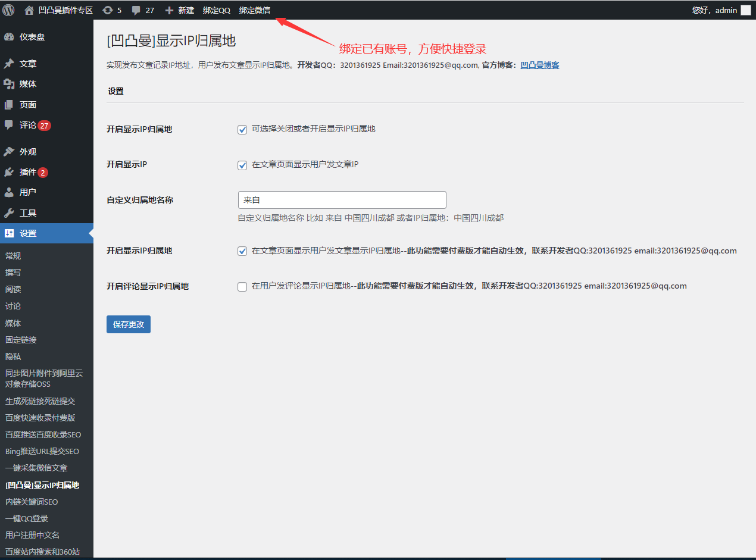Click the 页面 pages icon in the sidebar

[x=12, y=104]
